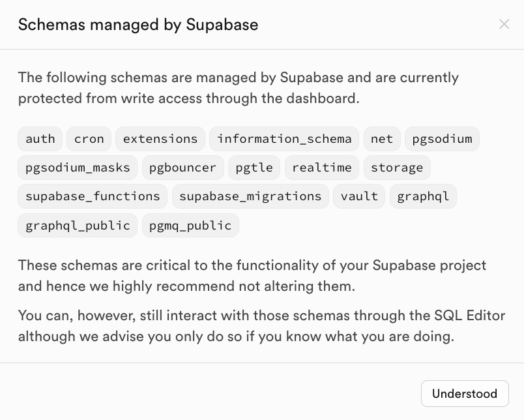Click the Understood button
Viewport: 524px width, 420px height.
[x=465, y=393]
